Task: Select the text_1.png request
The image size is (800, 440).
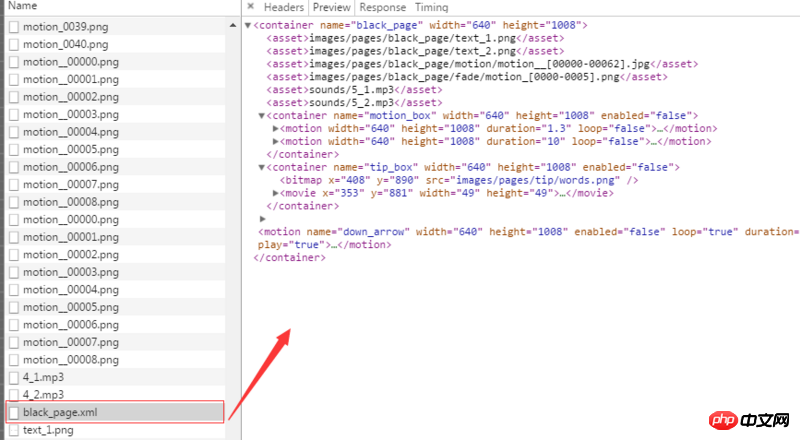Action: (115, 430)
